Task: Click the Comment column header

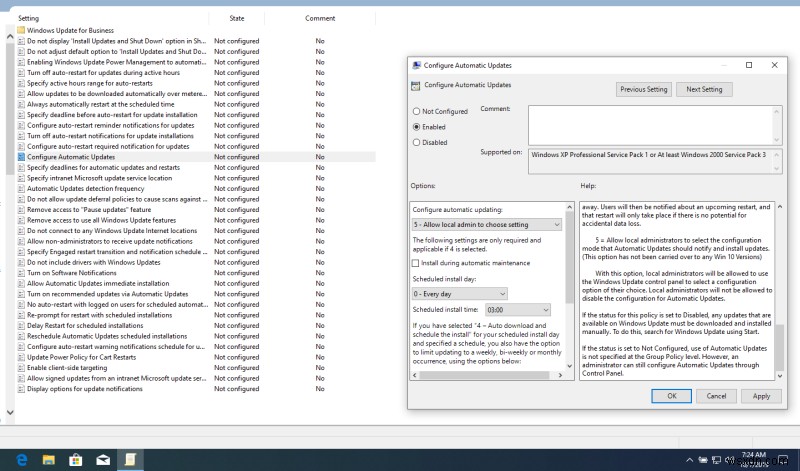Action: (x=320, y=18)
